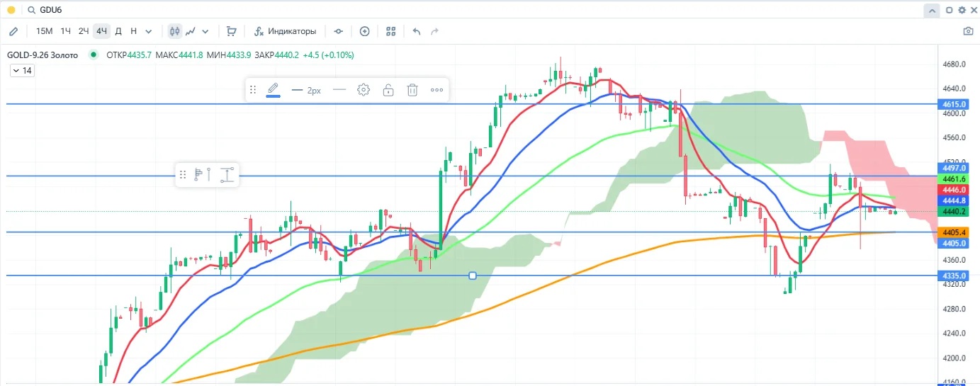Click the ЗАКР 4440.2 close value

(276, 55)
